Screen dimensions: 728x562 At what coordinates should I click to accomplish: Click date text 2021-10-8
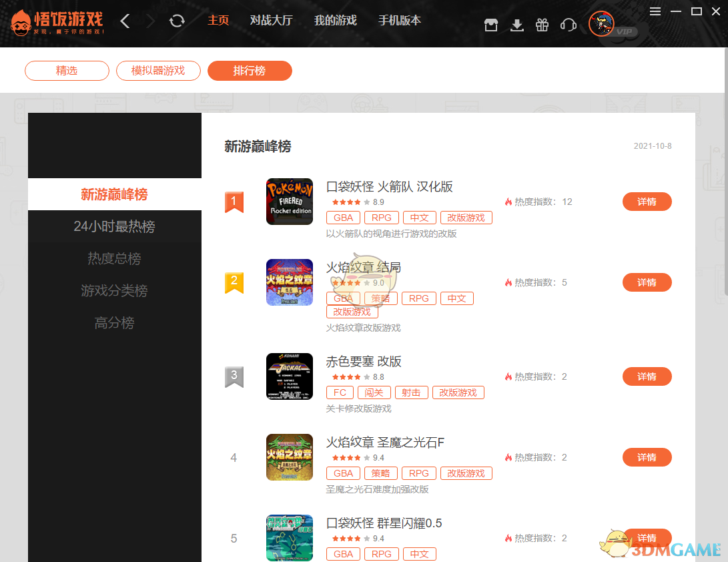point(653,146)
